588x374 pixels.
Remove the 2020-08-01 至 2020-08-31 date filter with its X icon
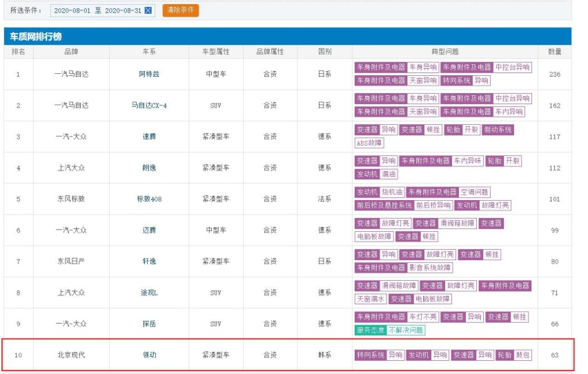[148, 10]
